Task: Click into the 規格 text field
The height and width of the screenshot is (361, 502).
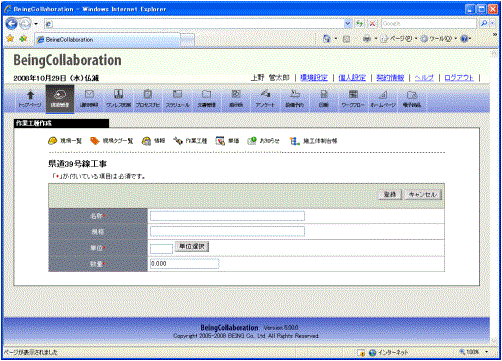Action: pyautogui.click(x=227, y=231)
